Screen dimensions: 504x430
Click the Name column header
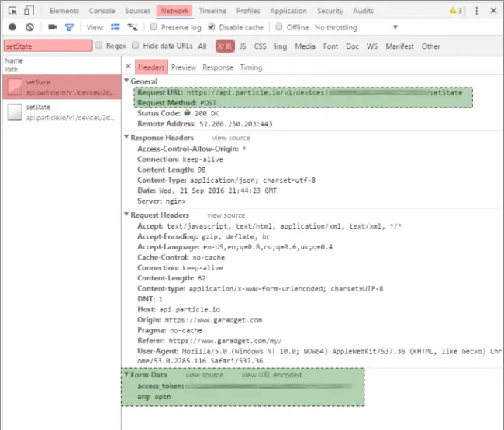point(14,60)
